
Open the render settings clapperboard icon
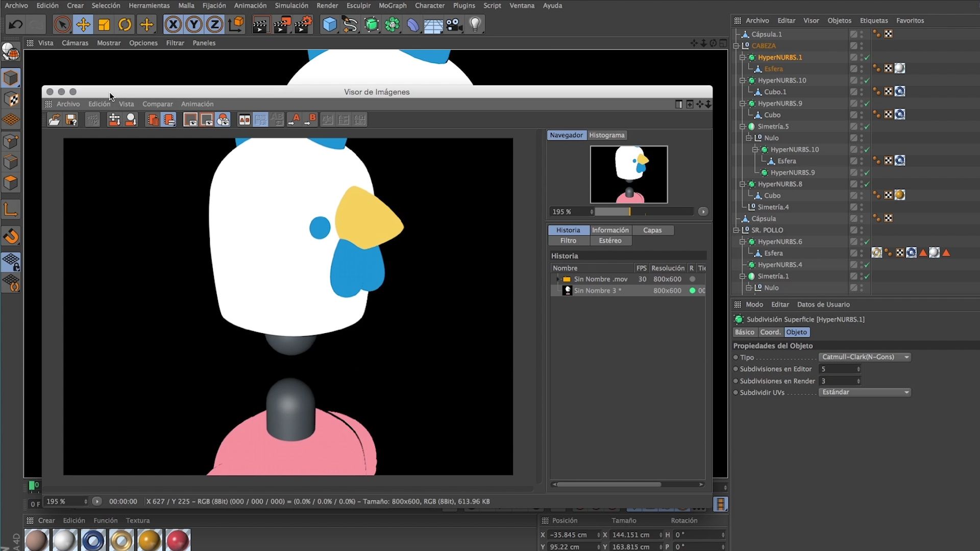tap(303, 24)
